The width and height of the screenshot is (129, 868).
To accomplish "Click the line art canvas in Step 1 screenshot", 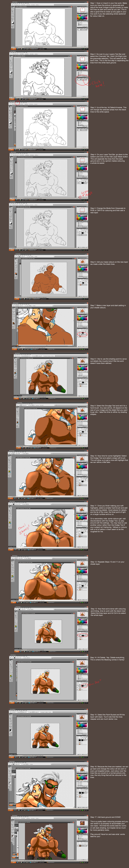I will click(x=44, y=27).
